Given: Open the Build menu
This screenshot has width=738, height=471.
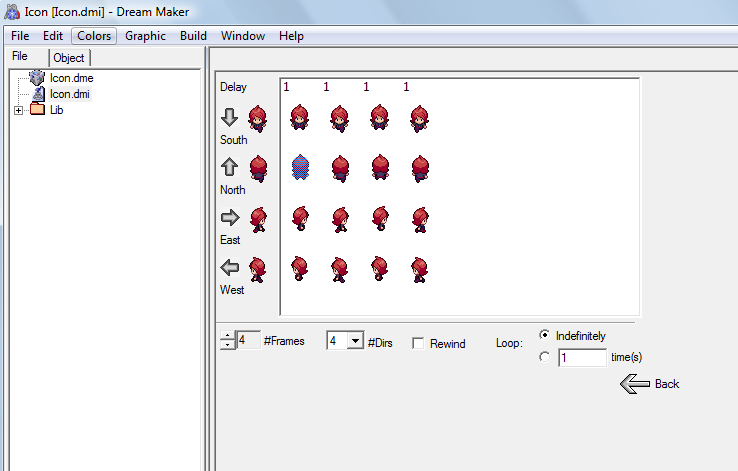Looking at the screenshot, I should click(193, 36).
